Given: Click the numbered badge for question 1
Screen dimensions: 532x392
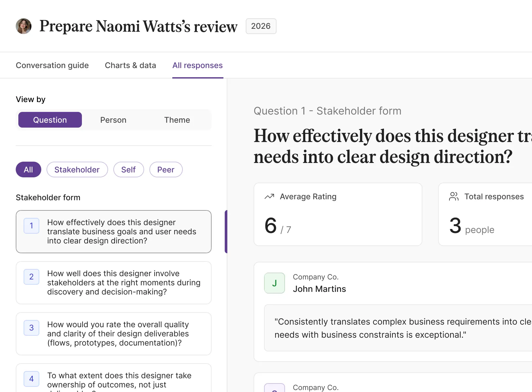Looking at the screenshot, I should 31,225.
